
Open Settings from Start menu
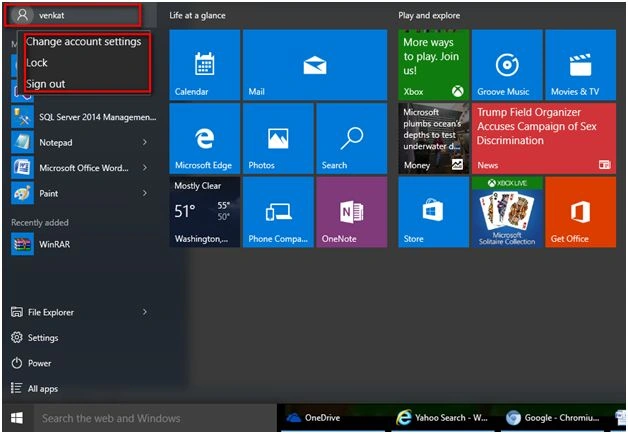[84, 338]
